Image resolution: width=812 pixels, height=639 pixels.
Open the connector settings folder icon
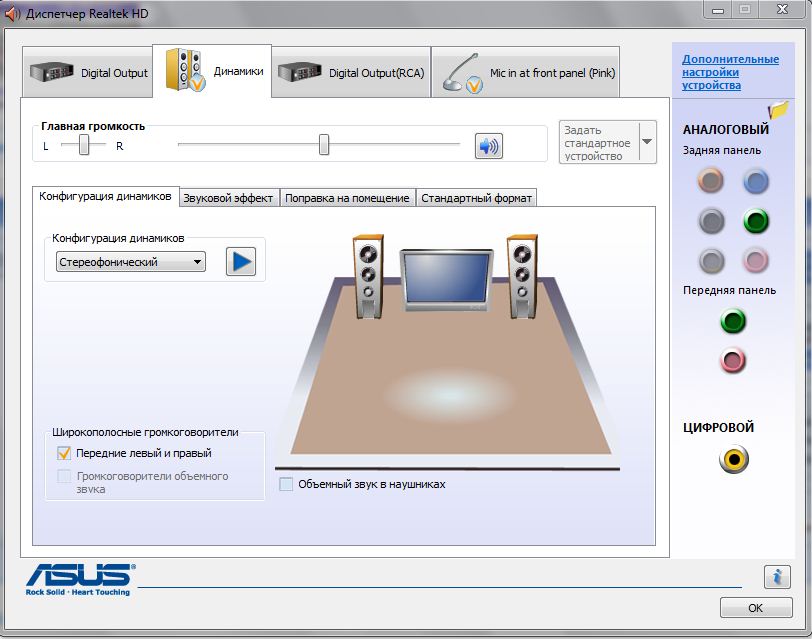point(778,109)
